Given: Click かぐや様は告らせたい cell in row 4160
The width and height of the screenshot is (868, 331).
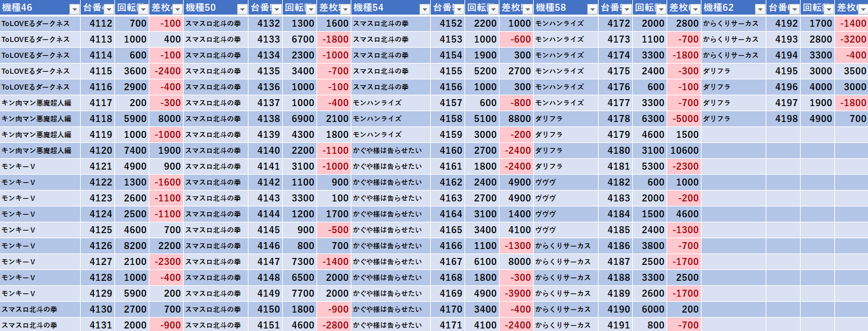Looking at the screenshot, I should click(x=390, y=151).
